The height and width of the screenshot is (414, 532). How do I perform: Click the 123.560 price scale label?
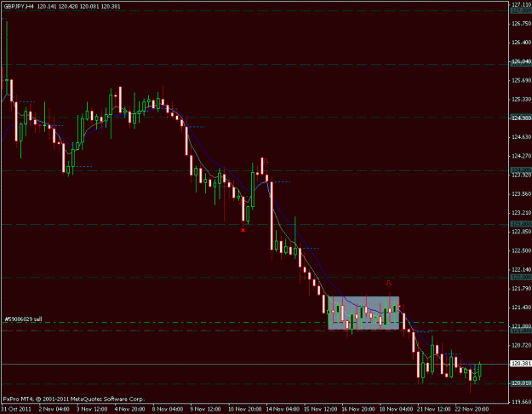pyautogui.click(x=521, y=194)
